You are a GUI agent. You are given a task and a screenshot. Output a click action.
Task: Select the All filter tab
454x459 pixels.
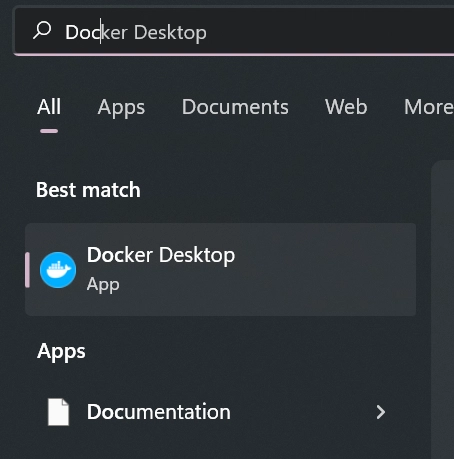(x=49, y=107)
